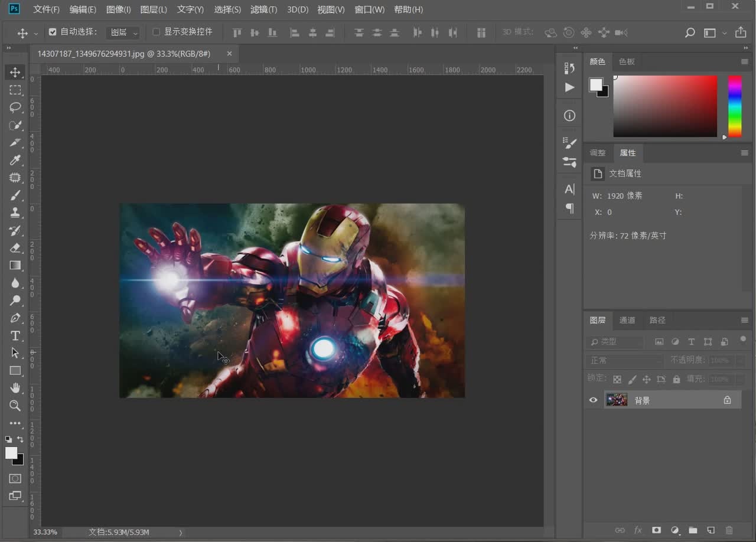The image size is (756, 542).
Task: Uncheck the Auto-Select (自动选择) checkbox
Action: coord(53,32)
